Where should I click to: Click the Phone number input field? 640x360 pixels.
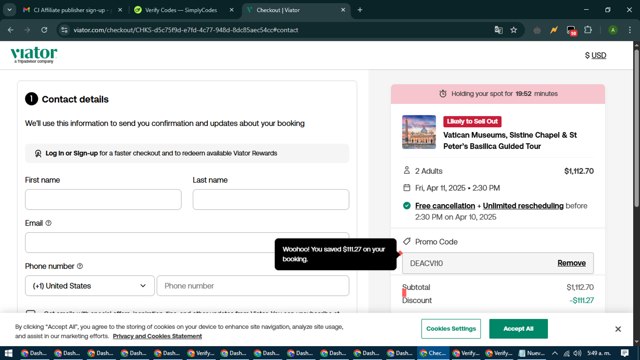pos(253,286)
